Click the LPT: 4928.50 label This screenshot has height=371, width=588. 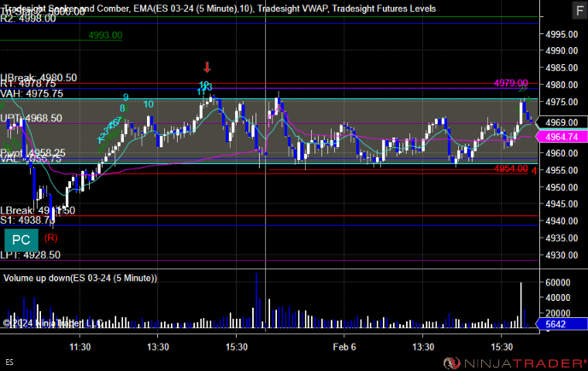tap(30, 255)
